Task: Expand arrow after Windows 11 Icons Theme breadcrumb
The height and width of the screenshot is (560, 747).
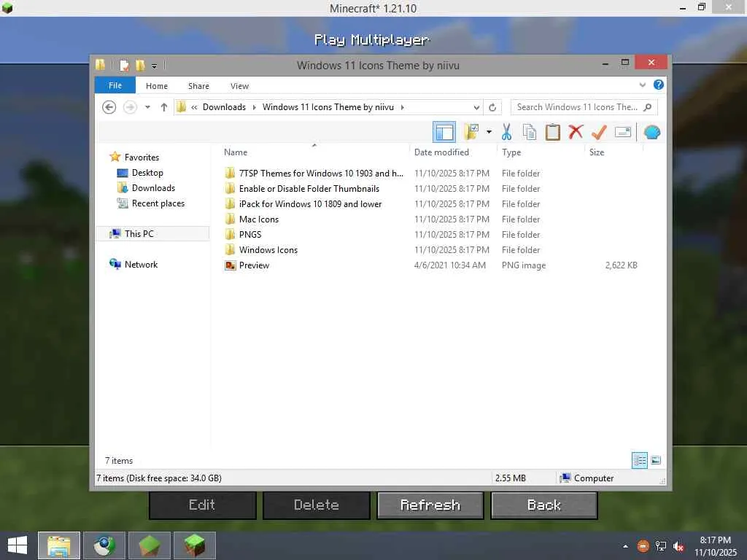Action: click(403, 108)
